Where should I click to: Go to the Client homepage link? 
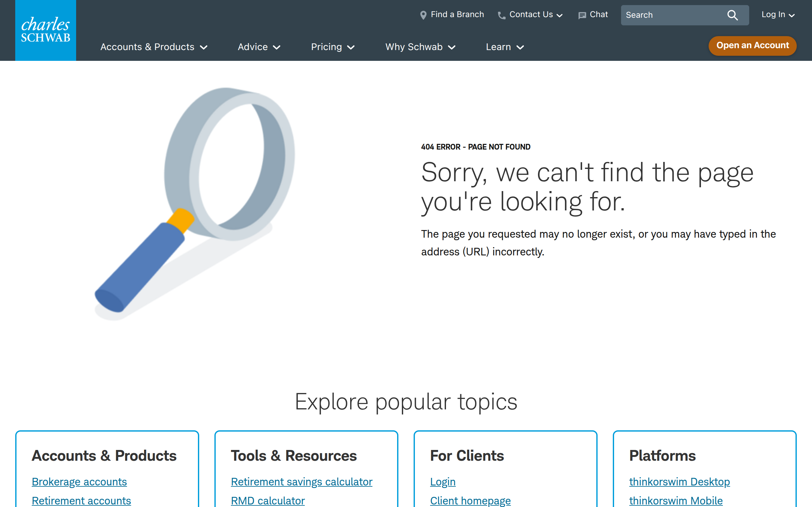[x=470, y=500]
